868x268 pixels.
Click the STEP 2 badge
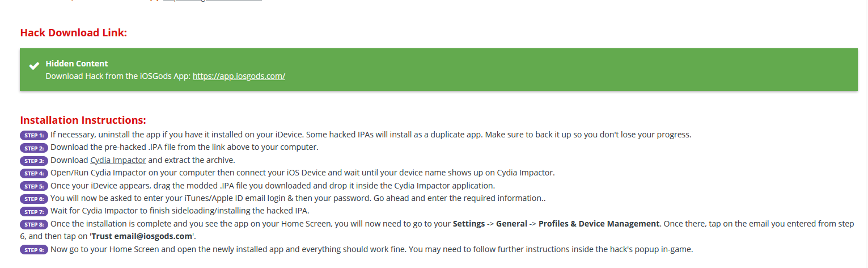pos(34,148)
